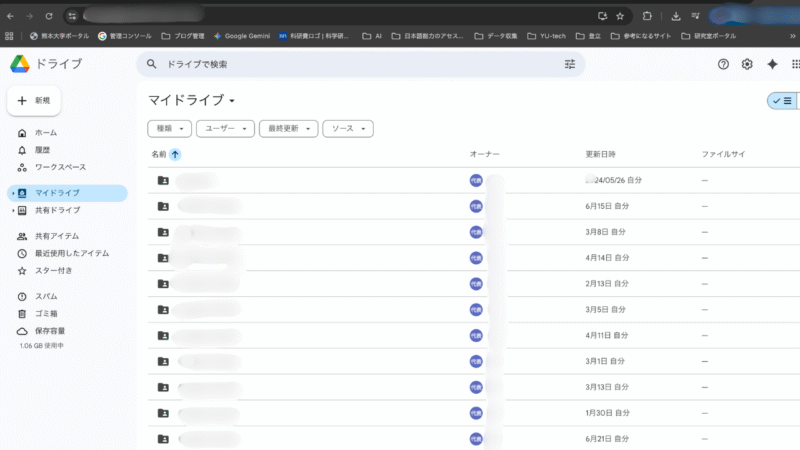Expand the マイドライブ tree in sidebar

tap(12, 193)
